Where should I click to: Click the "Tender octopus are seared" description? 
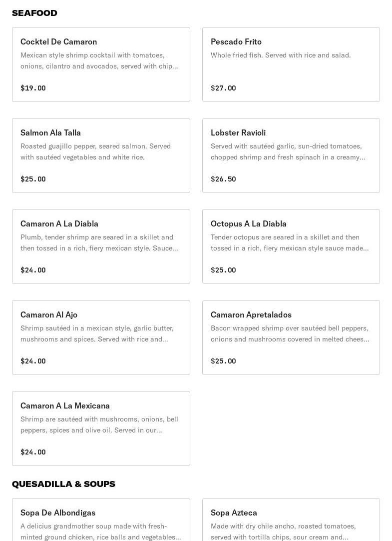click(290, 242)
